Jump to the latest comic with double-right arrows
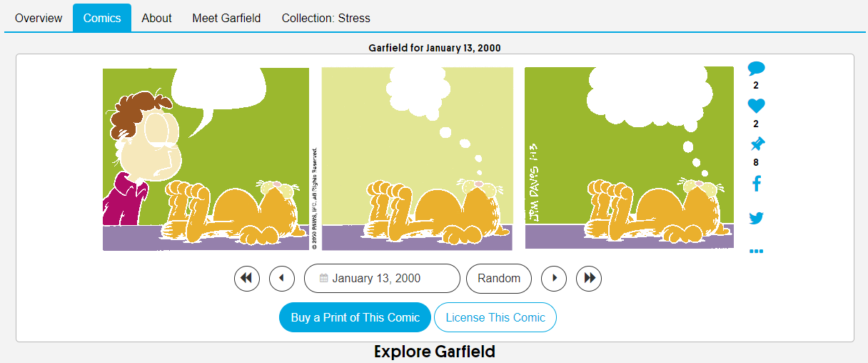 (589, 279)
